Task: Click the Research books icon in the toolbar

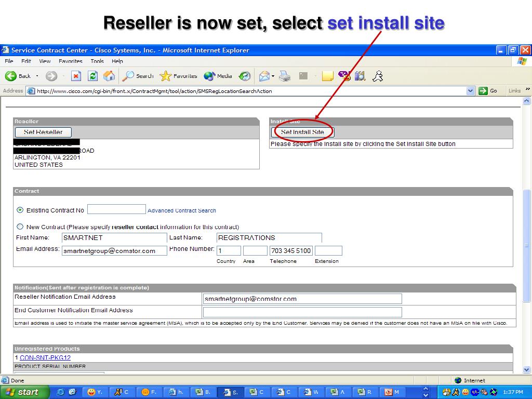Action: [x=360, y=76]
